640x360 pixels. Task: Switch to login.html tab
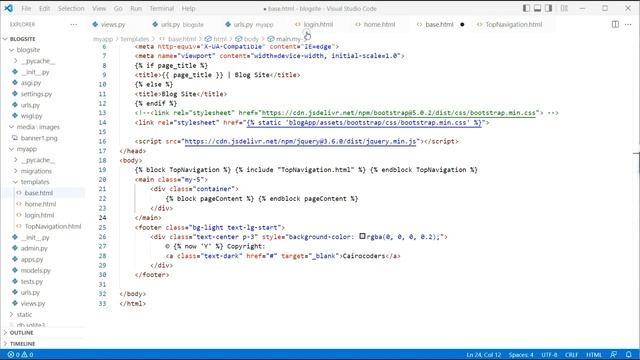point(314,24)
